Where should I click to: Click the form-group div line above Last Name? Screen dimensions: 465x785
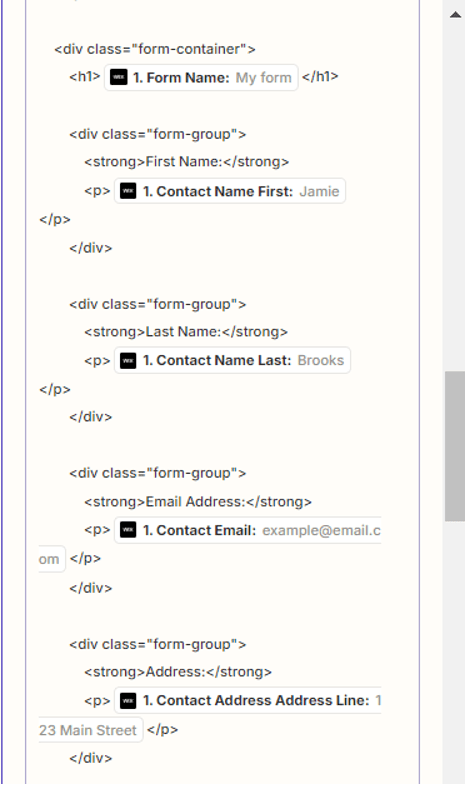point(158,304)
